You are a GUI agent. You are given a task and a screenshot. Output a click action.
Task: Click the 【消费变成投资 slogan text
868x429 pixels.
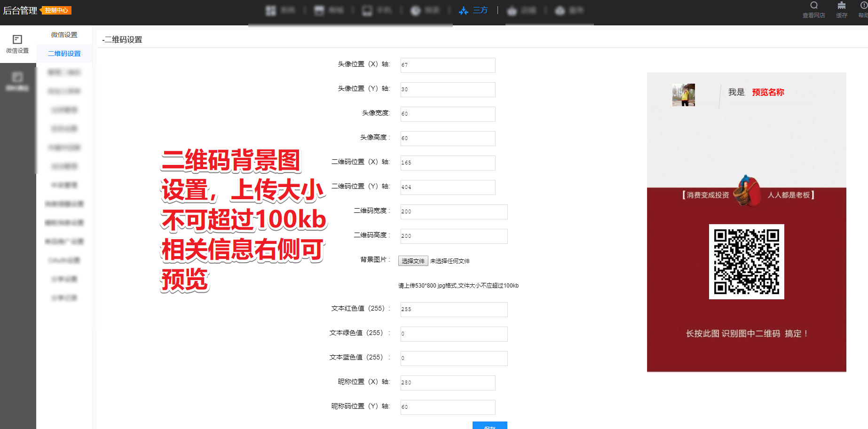coord(704,195)
